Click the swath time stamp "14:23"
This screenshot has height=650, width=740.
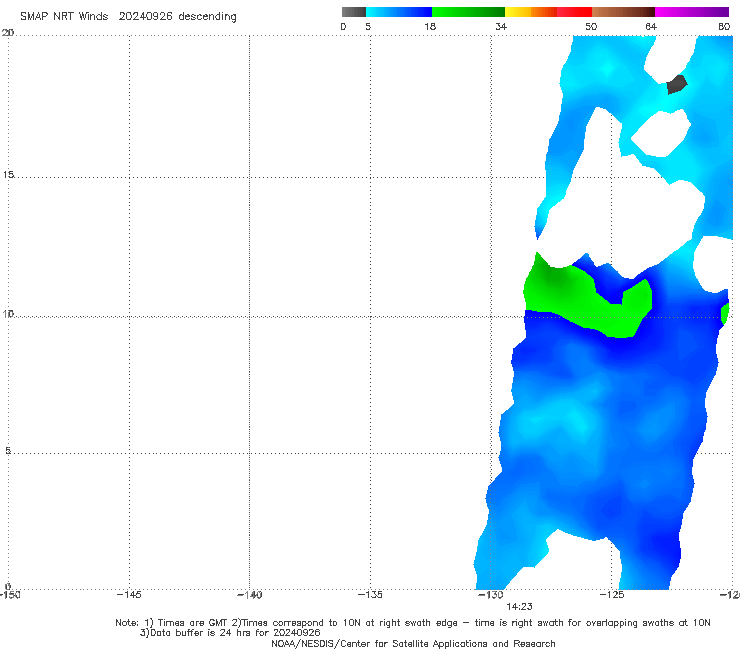tap(519, 607)
